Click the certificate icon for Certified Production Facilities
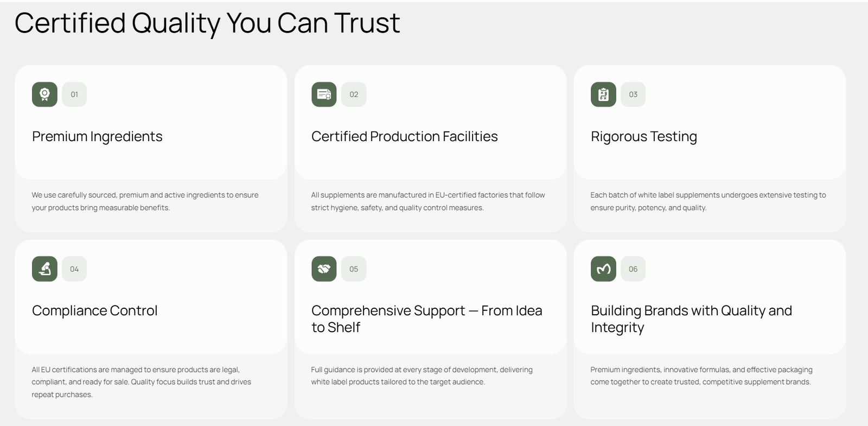Screen dimensions: 868x426 point(324,94)
